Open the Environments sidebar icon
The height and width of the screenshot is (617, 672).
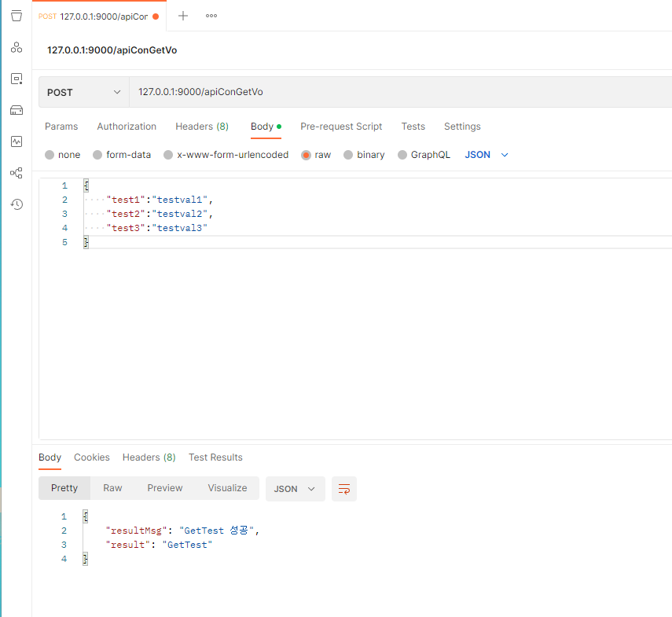point(17,79)
